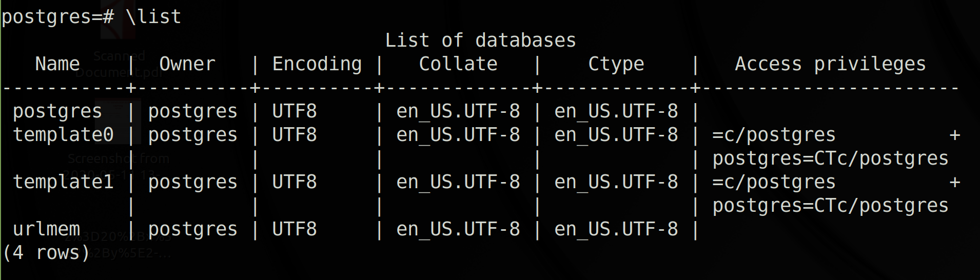Click the Encoding column header

click(317, 64)
